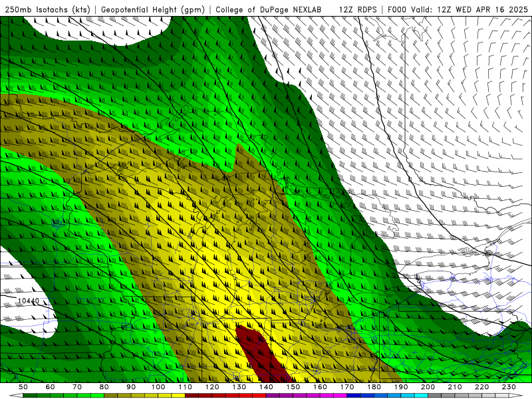The image size is (532, 399).
Task: Click the legend value 170
Action: pos(347,387)
